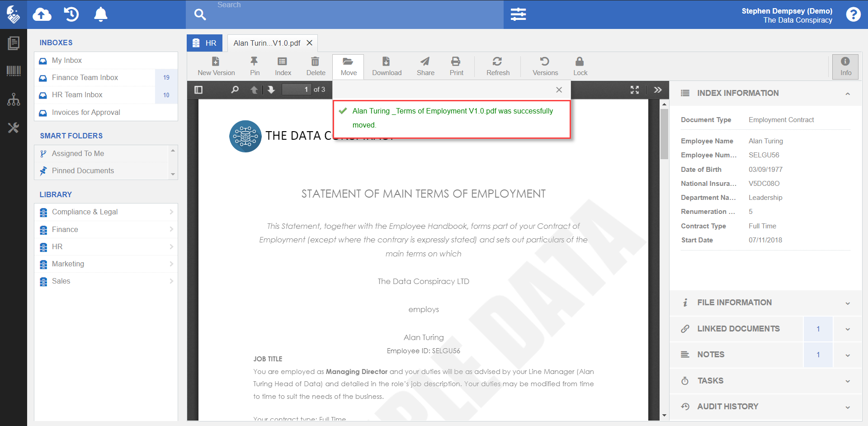Click the page number field
Viewport: 868px width, 426px height.
coord(297,90)
